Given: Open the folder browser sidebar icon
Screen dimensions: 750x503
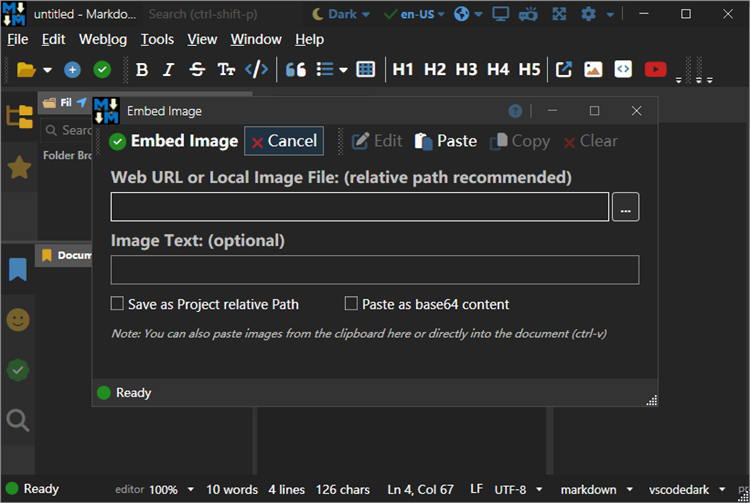Looking at the screenshot, I should coord(19,116).
